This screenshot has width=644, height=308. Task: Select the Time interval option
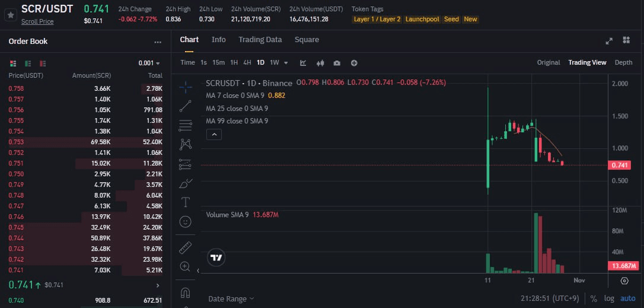[x=188, y=62]
